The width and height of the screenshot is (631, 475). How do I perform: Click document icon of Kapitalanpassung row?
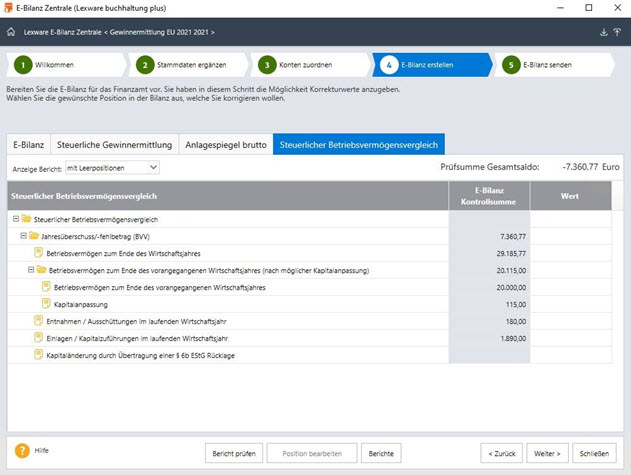pyautogui.click(x=46, y=303)
